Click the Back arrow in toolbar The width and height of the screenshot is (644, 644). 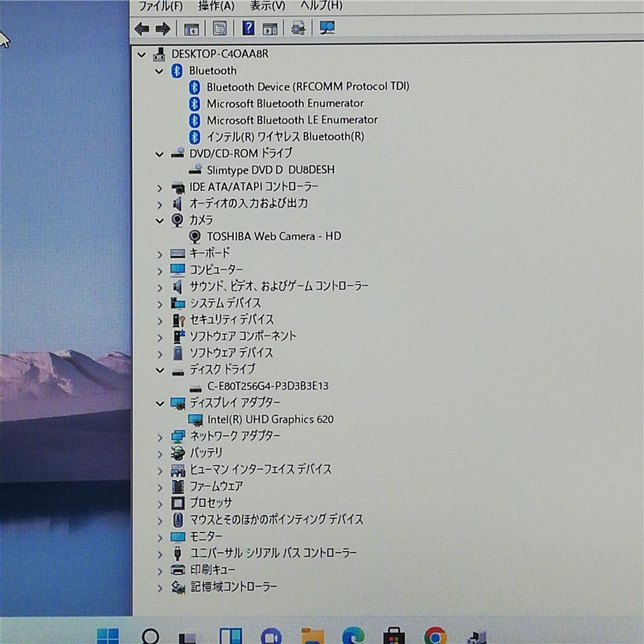point(142,28)
